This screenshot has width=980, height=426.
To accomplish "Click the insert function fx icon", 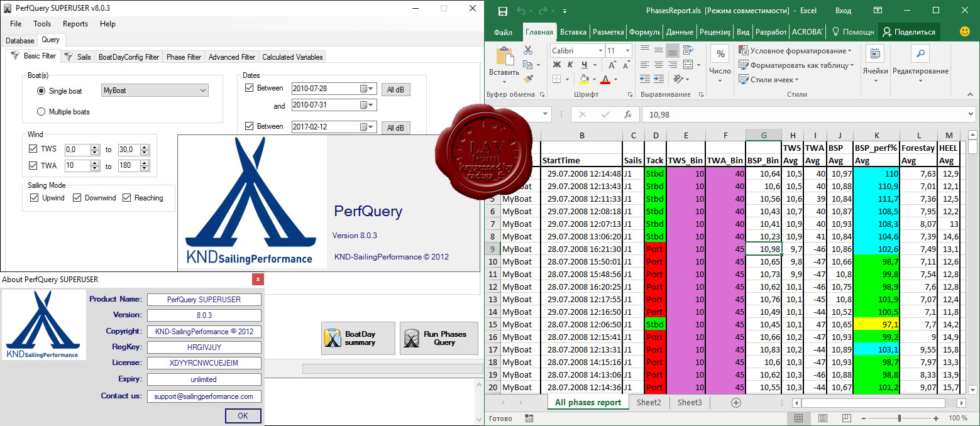I will [x=627, y=114].
